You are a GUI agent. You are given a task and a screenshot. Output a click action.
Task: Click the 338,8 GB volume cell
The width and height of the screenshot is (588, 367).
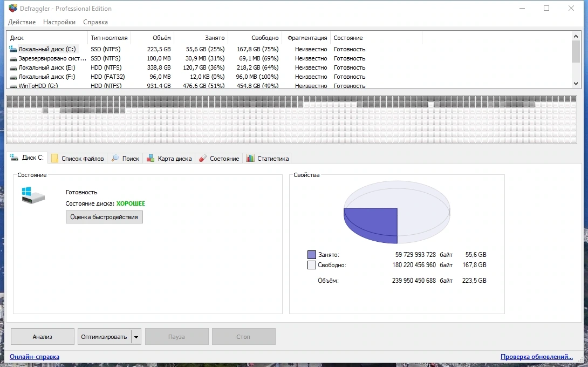pyautogui.click(x=159, y=68)
